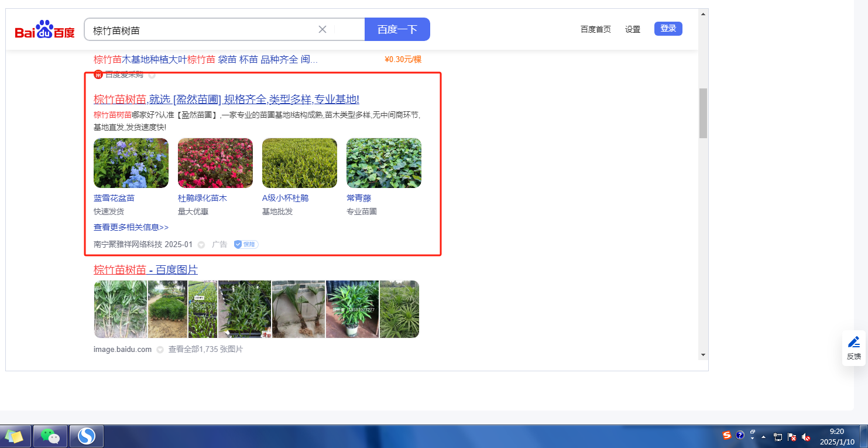Clear the search box with the X icon

(x=322, y=29)
